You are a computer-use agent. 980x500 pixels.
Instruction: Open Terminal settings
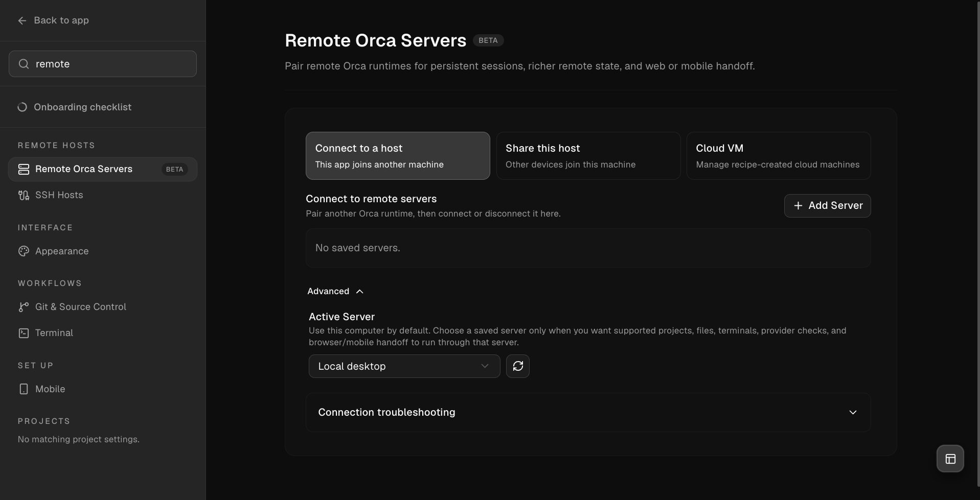pos(103,333)
